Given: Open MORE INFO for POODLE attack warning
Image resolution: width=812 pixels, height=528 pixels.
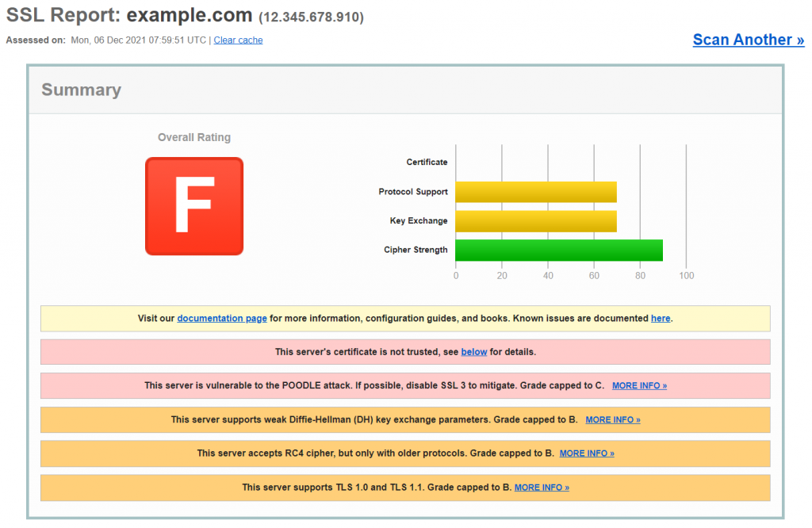Looking at the screenshot, I should click(x=639, y=385).
